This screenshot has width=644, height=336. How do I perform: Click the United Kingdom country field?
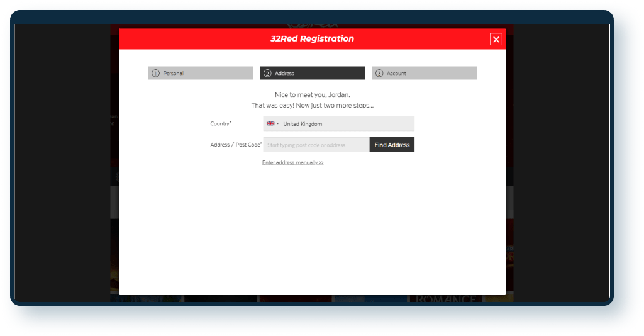click(x=339, y=123)
